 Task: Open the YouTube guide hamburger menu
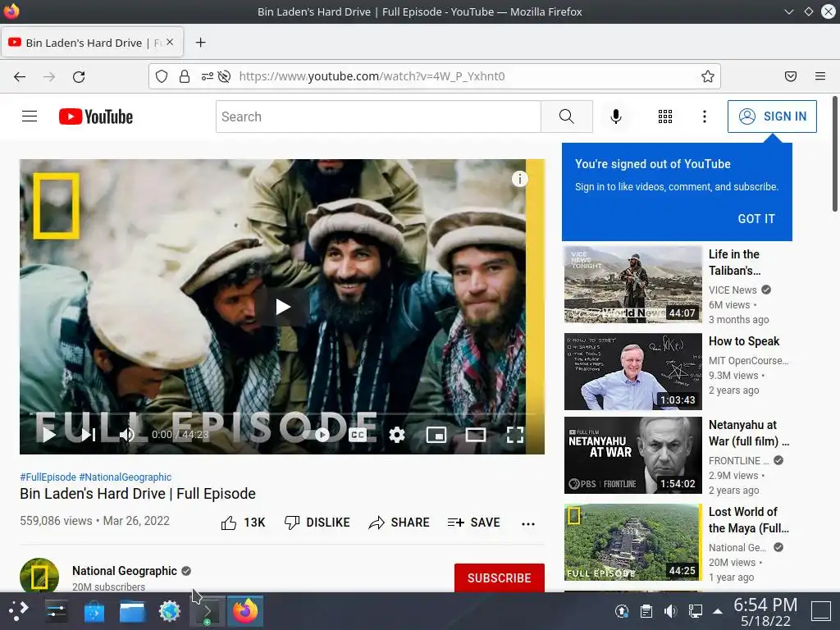pyautogui.click(x=30, y=116)
